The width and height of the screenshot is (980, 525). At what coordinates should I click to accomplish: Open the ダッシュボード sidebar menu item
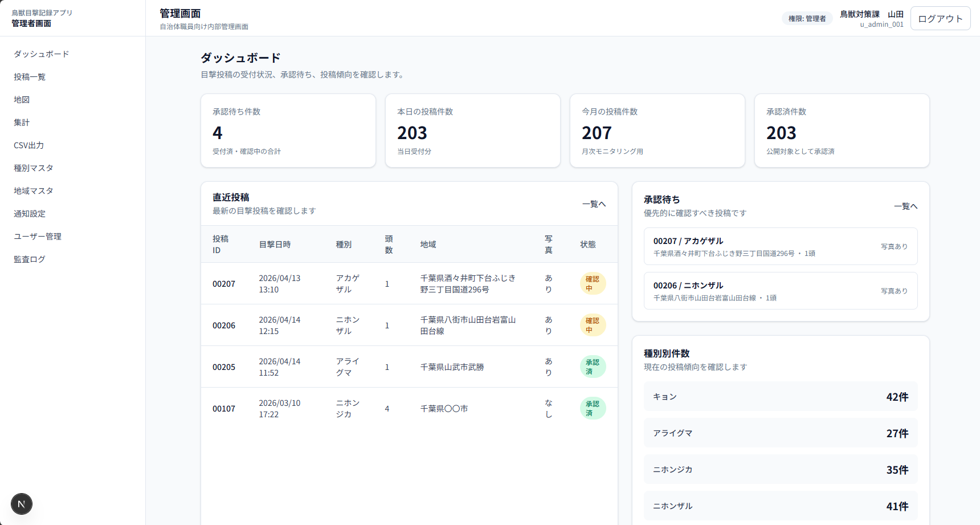click(x=42, y=54)
